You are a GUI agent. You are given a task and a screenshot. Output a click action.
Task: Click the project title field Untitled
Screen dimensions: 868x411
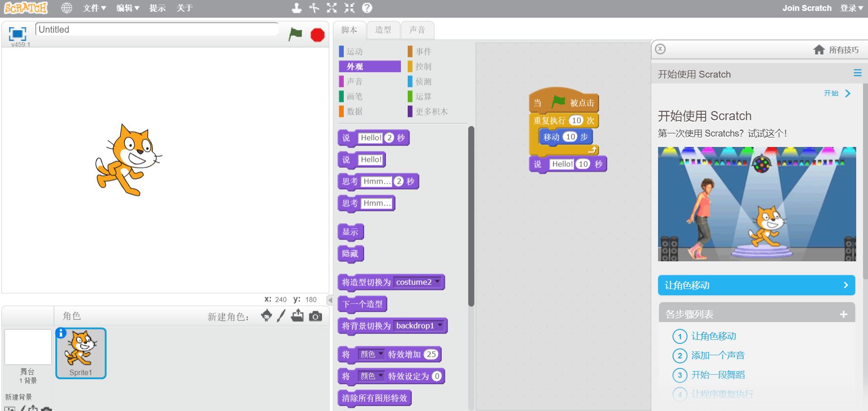(x=157, y=29)
